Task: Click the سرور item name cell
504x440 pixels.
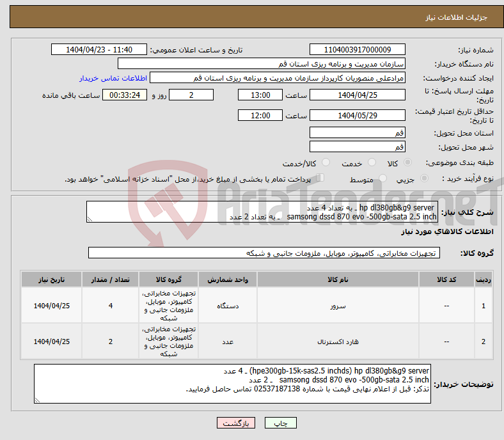Action: tap(338, 306)
